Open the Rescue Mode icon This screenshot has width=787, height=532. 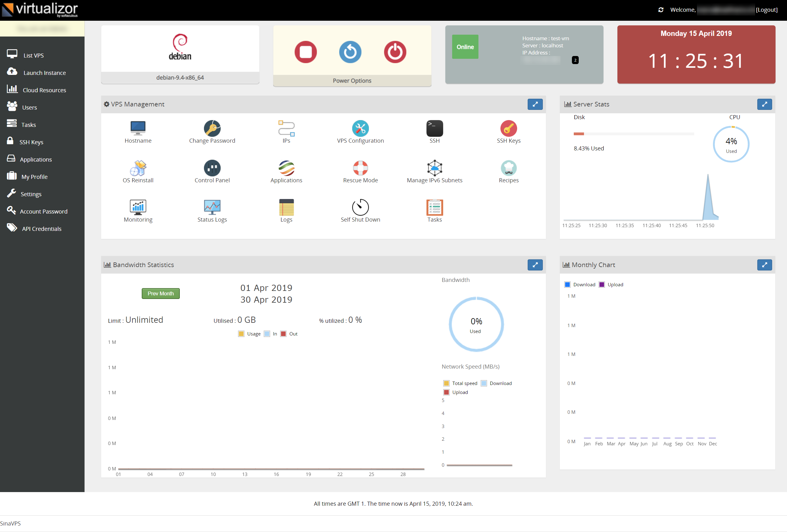pos(360,168)
